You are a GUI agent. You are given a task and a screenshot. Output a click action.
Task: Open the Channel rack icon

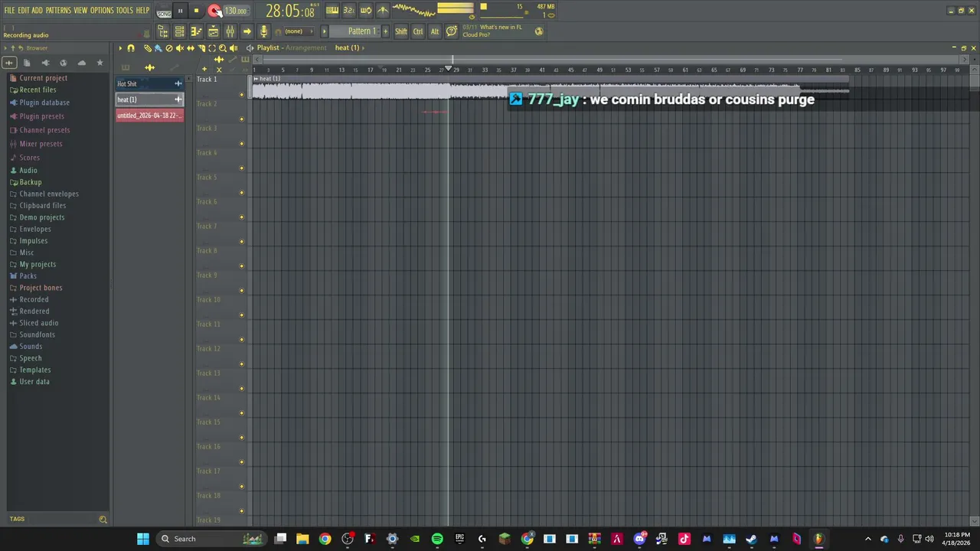[179, 31]
